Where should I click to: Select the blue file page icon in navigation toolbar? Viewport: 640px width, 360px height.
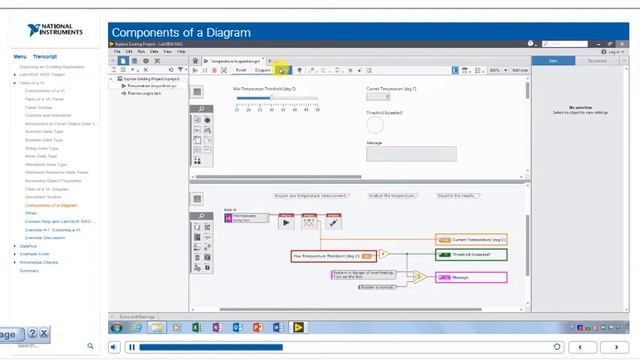(123, 61)
